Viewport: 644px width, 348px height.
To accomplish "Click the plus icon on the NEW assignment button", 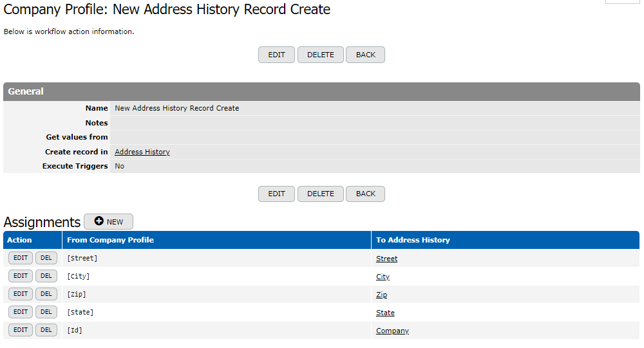I will tap(99, 222).
